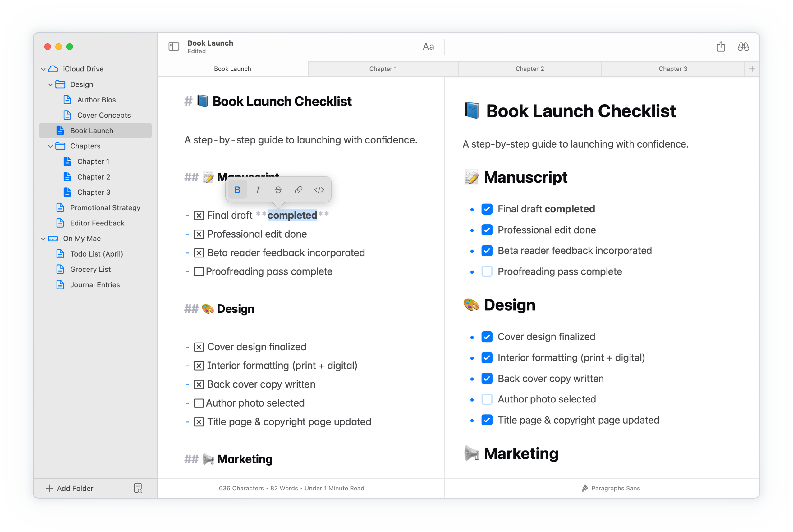Click the iCloud Drive cloud icon
The image size is (793, 532).
[x=53, y=69]
